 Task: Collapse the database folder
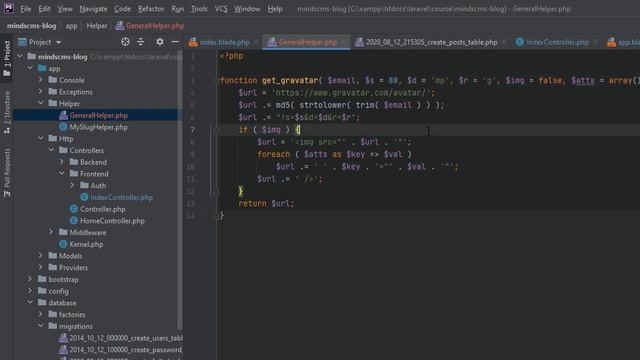pos(30,303)
